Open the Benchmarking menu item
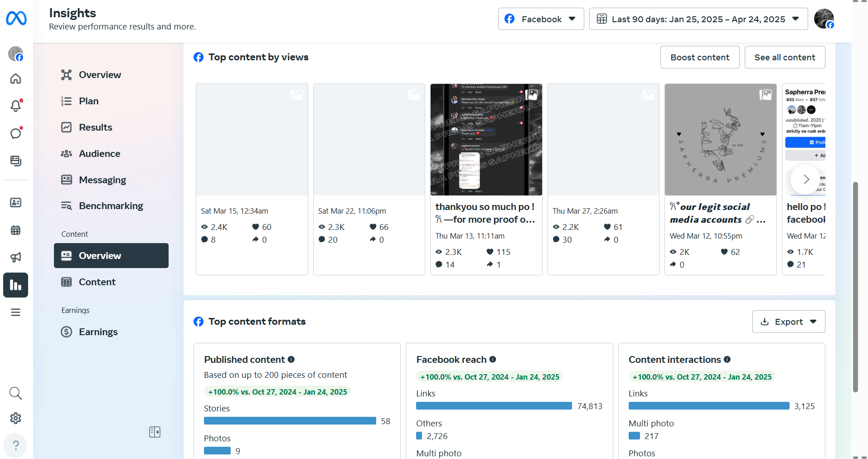This screenshot has width=868, height=459. (x=111, y=206)
